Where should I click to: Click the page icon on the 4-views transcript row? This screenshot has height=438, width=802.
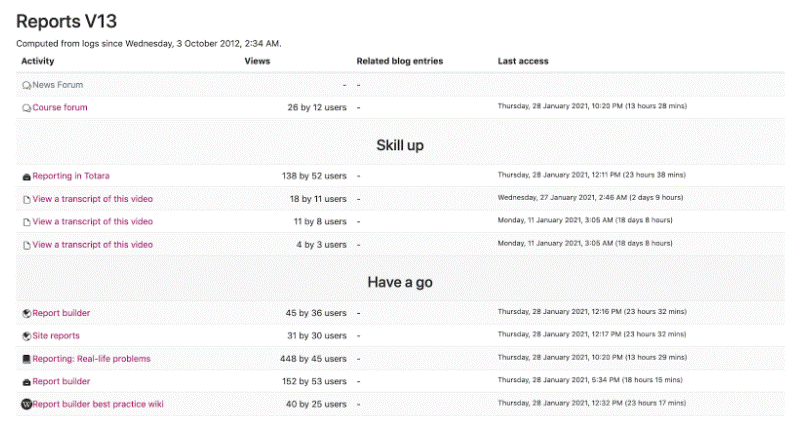[x=27, y=245]
